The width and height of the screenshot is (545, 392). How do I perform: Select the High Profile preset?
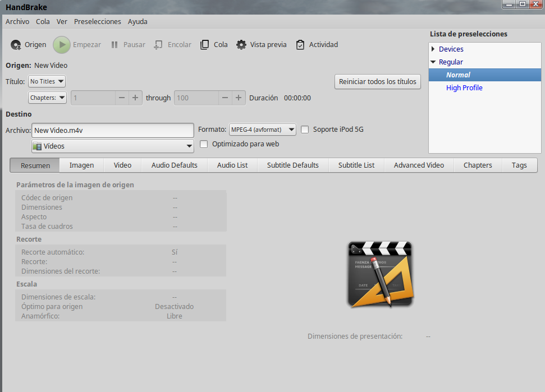pos(465,87)
